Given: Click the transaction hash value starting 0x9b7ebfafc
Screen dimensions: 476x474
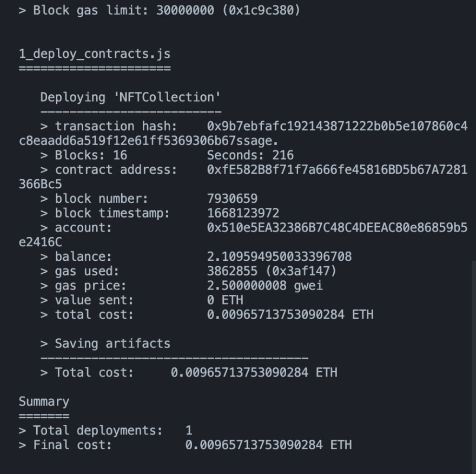Looking at the screenshot, I should [x=336, y=126].
